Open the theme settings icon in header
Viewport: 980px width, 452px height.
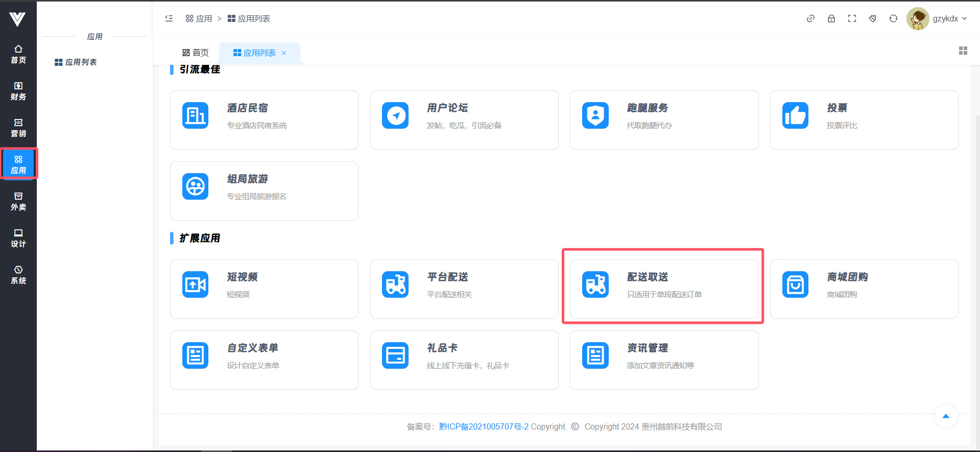point(873,19)
